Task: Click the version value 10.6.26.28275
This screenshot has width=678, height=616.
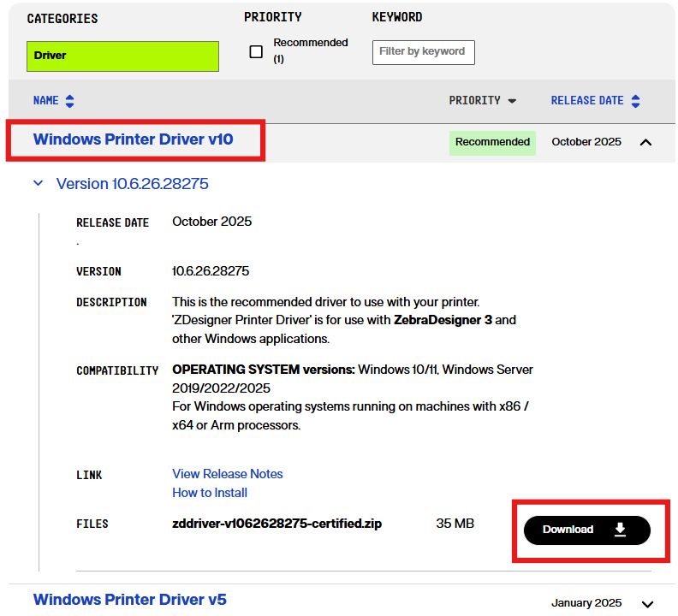Action: pos(211,271)
